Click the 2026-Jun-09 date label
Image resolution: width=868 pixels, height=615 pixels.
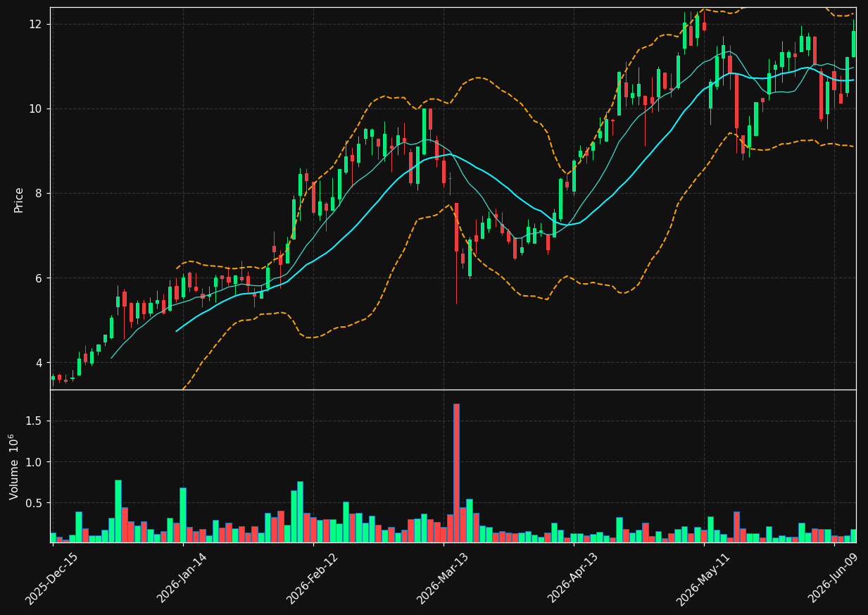[x=833, y=578]
